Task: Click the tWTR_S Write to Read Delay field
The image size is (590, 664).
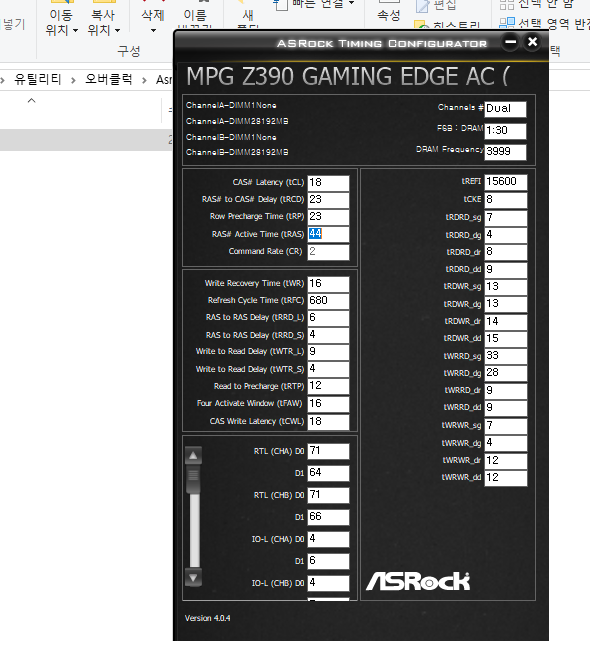Action: pyautogui.click(x=328, y=369)
